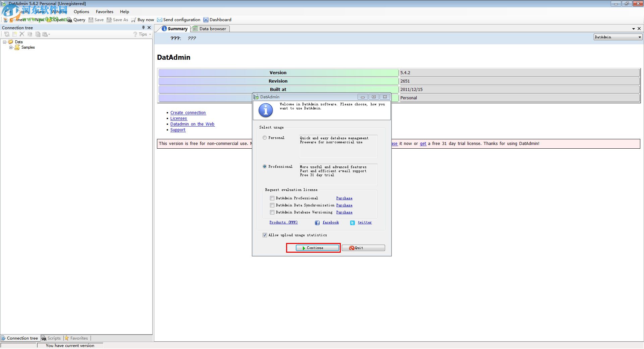Open the Window menu

click(59, 12)
